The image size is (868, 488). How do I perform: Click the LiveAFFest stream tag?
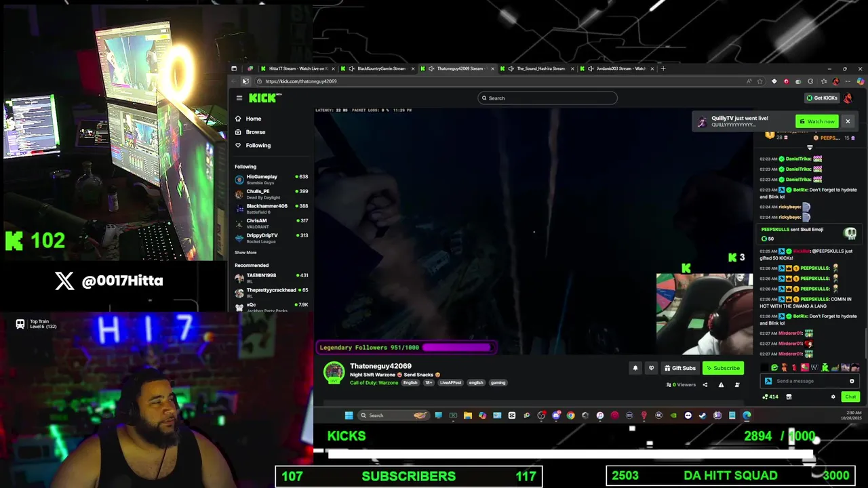(x=450, y=383)
